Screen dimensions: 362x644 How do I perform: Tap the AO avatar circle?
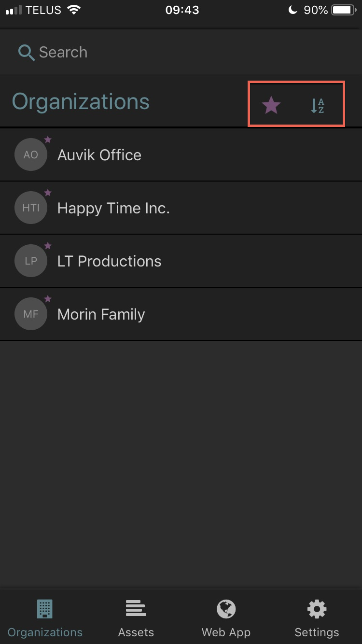(x=30, y=155)
